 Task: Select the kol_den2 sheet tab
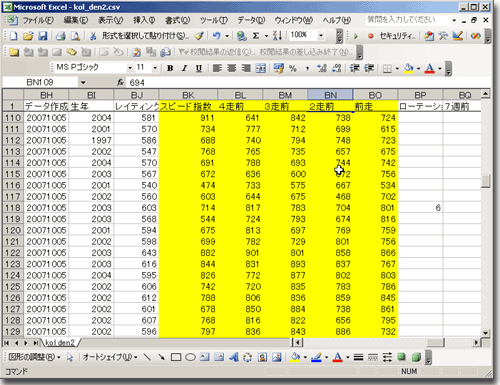60,343
